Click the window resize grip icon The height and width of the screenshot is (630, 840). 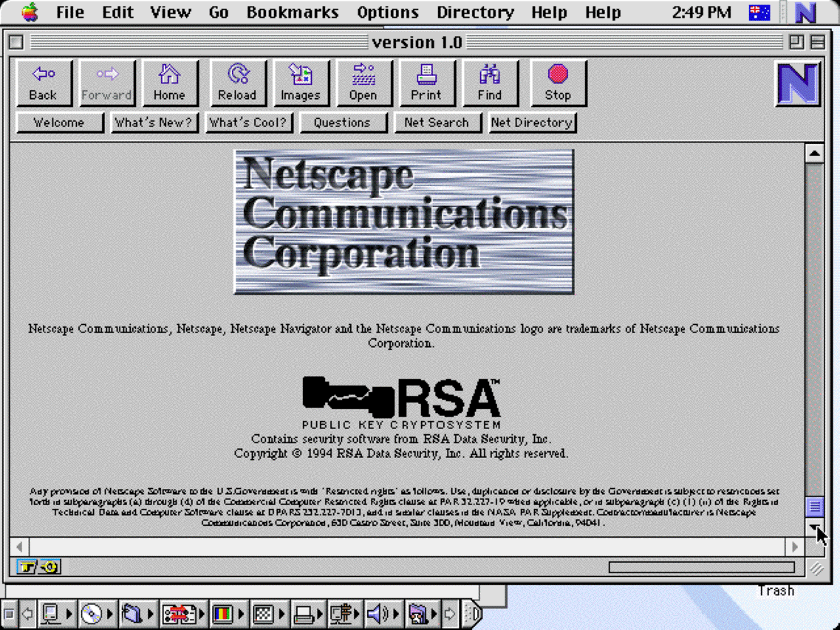point(816,568)
